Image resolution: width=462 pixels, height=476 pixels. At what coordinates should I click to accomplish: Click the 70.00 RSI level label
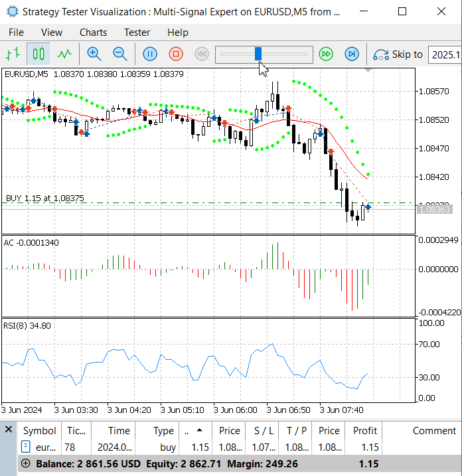[429, 345]
